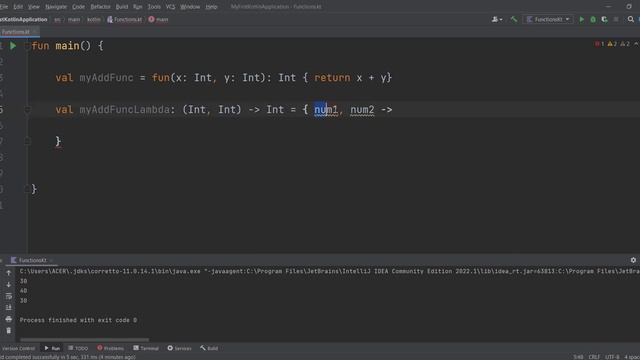
Task: Click the last main breadcrumb with red icon
Action: click(x=158, y=19)
